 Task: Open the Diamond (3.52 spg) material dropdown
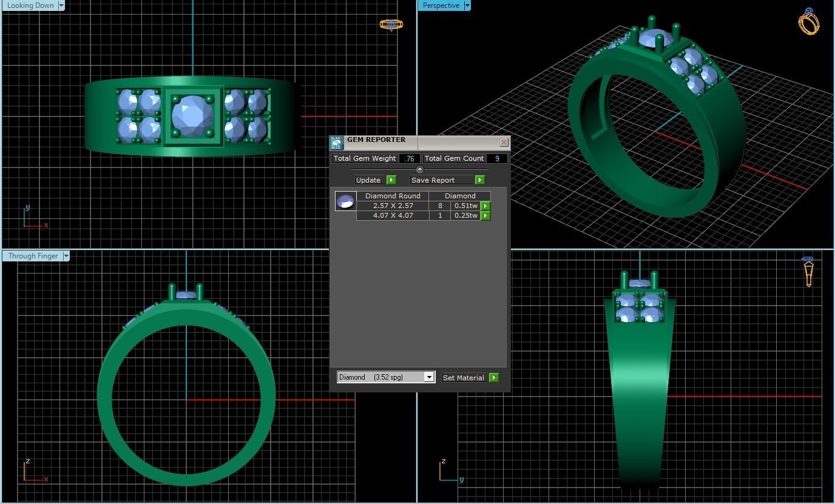click(429, 377)
